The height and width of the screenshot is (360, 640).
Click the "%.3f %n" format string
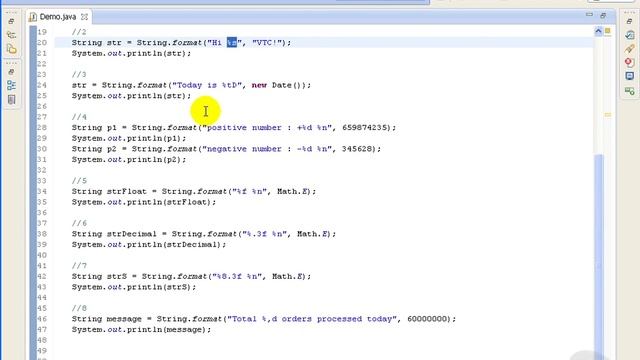tap(264, 233)
